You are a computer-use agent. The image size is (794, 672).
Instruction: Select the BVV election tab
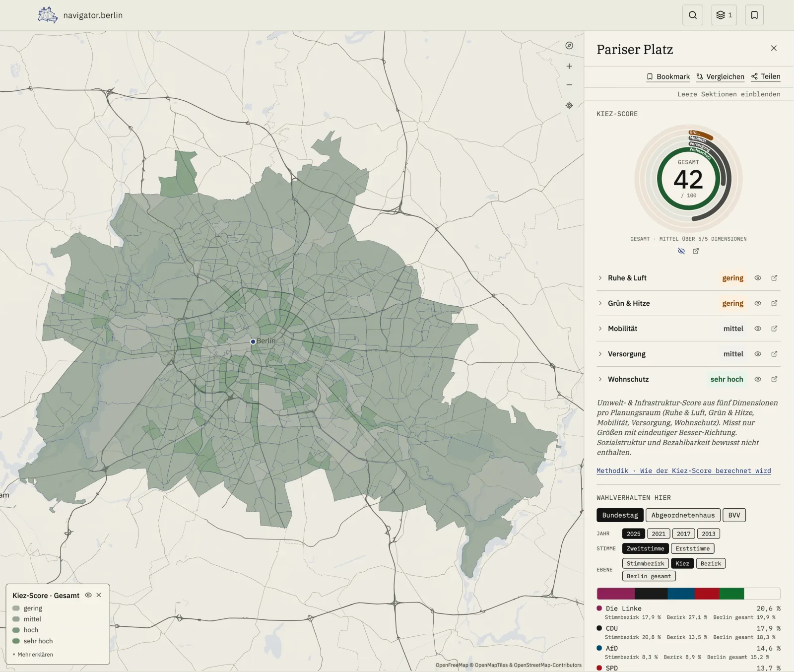tap(734, 515)
